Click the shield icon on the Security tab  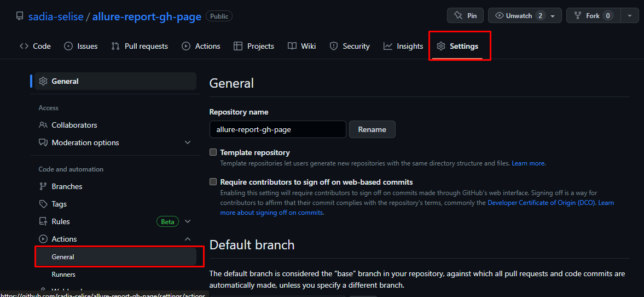(334, 46)
